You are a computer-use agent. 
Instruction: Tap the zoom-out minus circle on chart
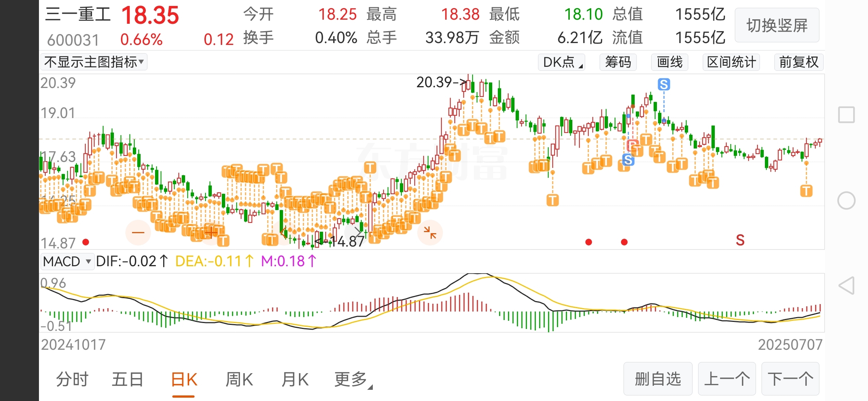click(138, 233)
